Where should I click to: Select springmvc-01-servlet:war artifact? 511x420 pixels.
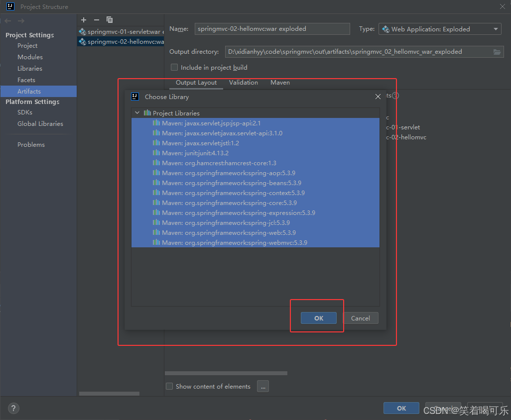121,31
